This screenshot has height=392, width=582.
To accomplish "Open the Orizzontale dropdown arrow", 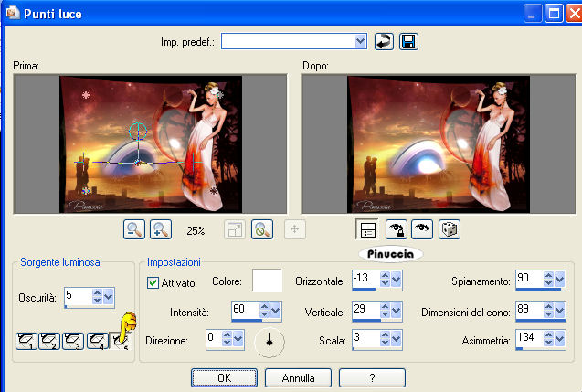I will click(396, 279).
